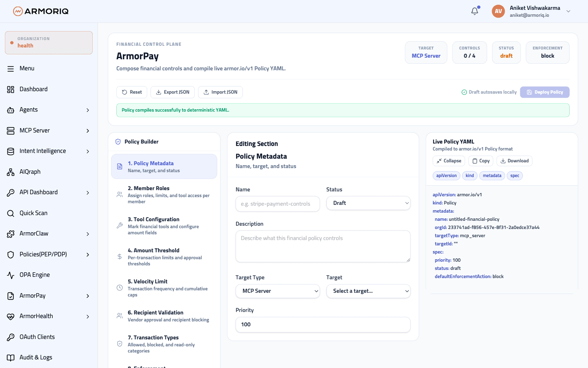Click the ArmorHealth heart icon

click(x=11, y=316)
